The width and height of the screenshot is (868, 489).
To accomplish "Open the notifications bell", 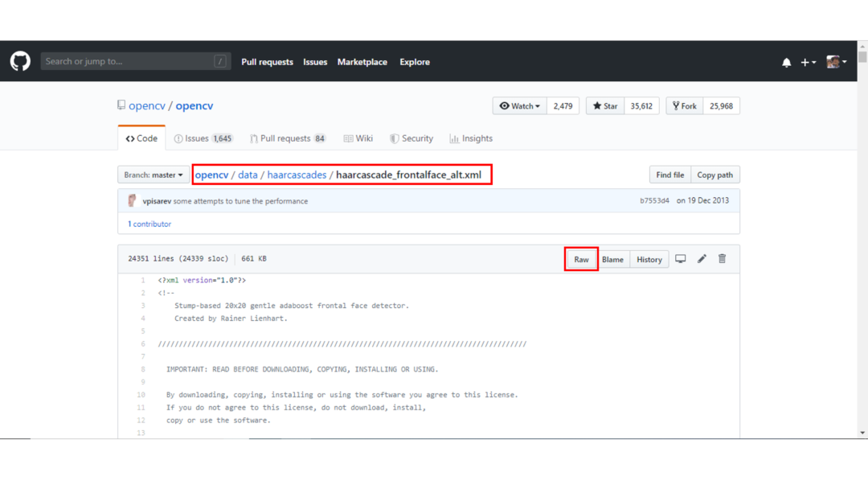I will tap(786, 62).
